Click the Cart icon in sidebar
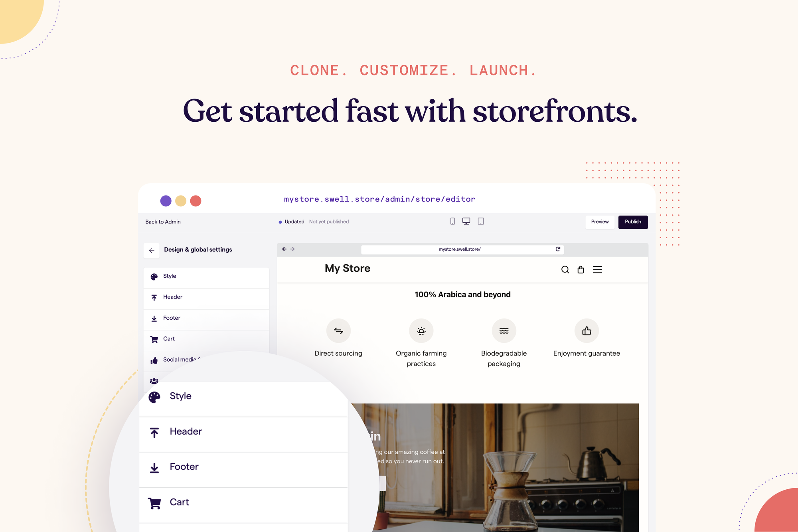The width and height of the screenshot is (798, 532). (154, 338)
